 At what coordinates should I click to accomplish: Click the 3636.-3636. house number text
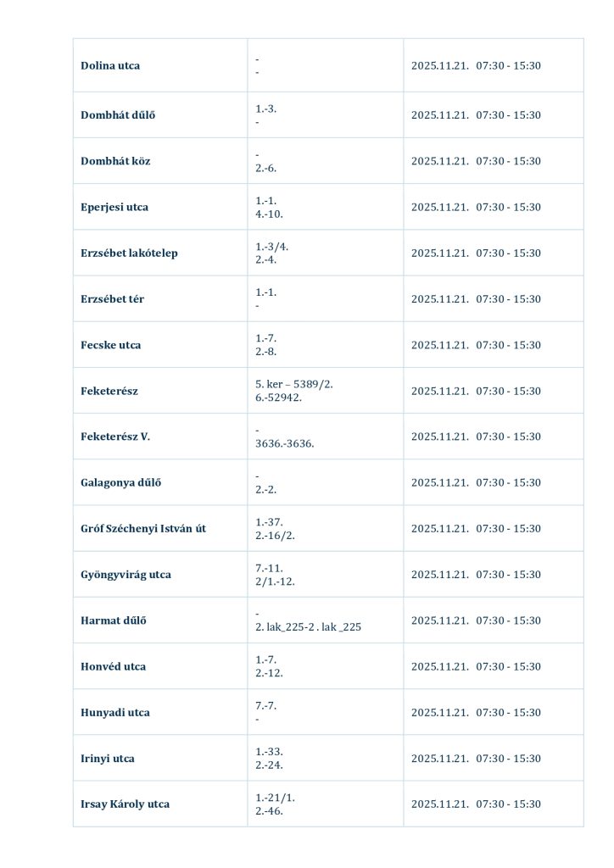click(284, 443)
